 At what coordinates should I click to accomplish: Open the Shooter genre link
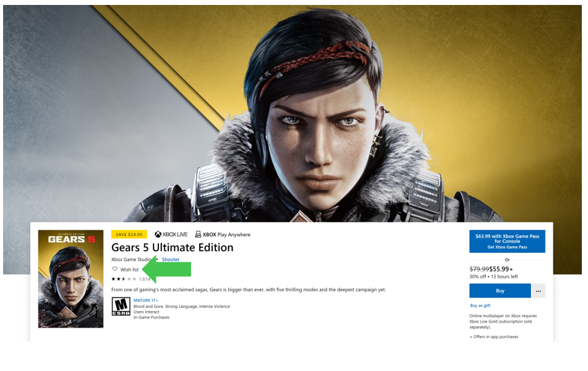(171, 259)
